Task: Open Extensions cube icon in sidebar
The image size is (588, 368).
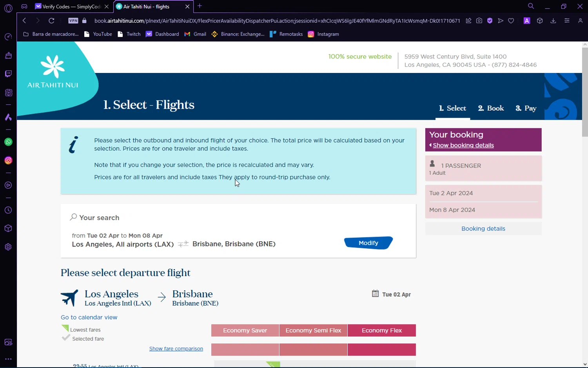Action: click(x=8, y=228)
